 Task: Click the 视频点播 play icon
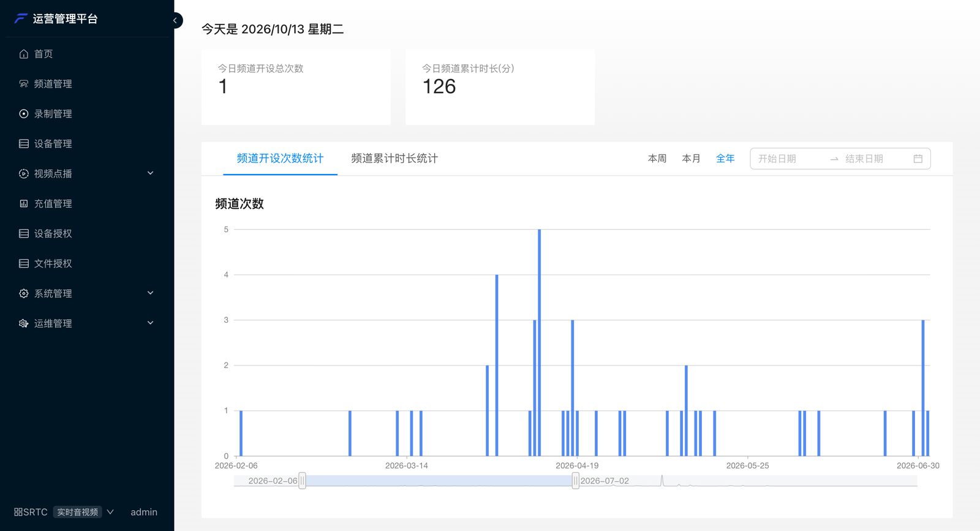pos(24,174)
